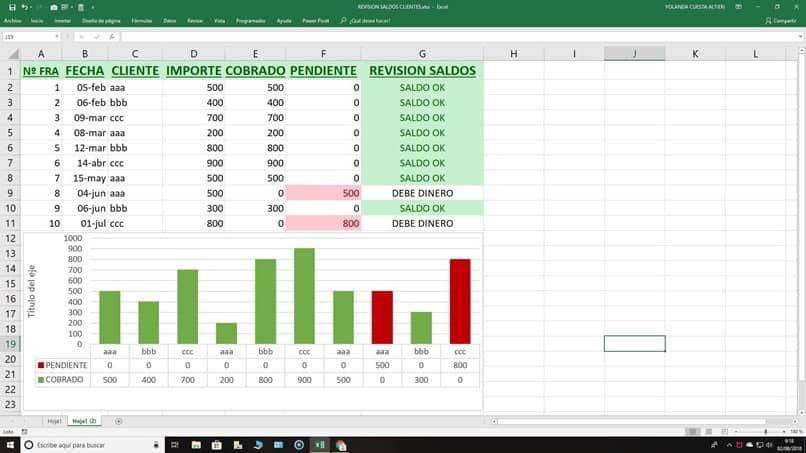Screen dimensions: 806x453
Task: Click the Compartir button
Action: point(780,21)
